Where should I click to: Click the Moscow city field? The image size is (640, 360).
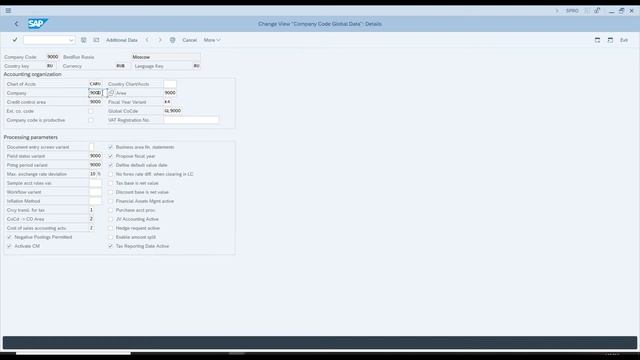(x=166, y=57)
